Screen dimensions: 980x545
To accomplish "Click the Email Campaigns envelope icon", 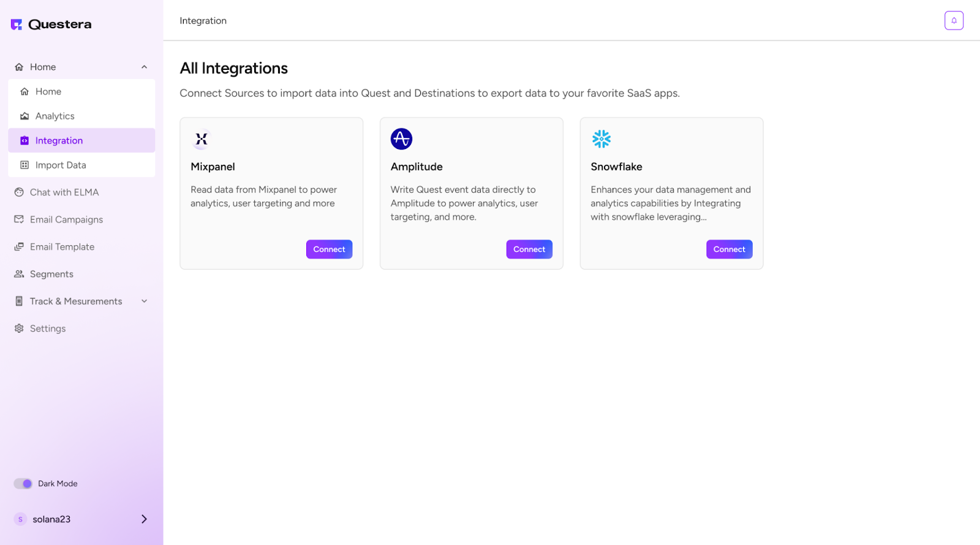I will point(19,219).
